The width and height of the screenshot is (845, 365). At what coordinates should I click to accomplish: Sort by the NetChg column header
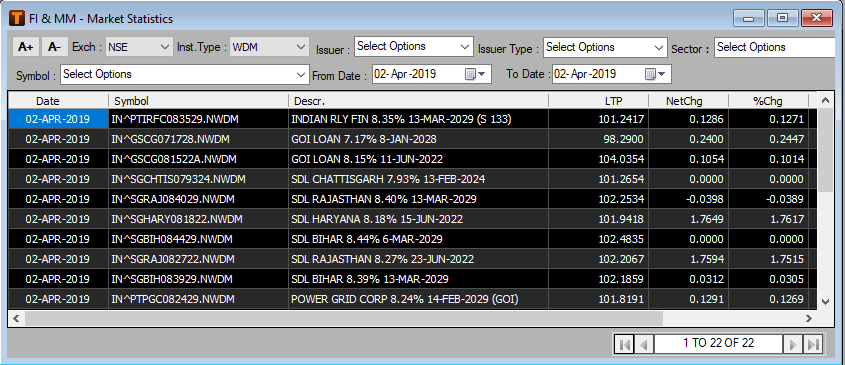689,101
